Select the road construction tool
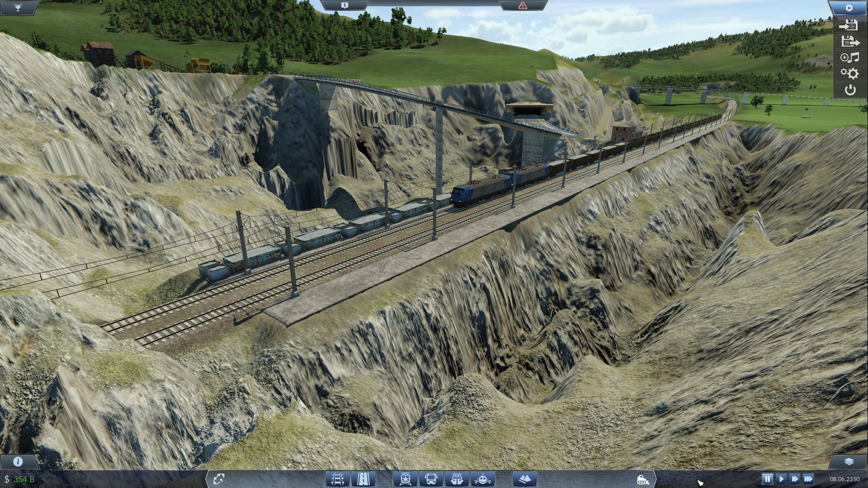The height and width of the screenshot is (488, 868). pyautogui.click(x=363, y=479)
